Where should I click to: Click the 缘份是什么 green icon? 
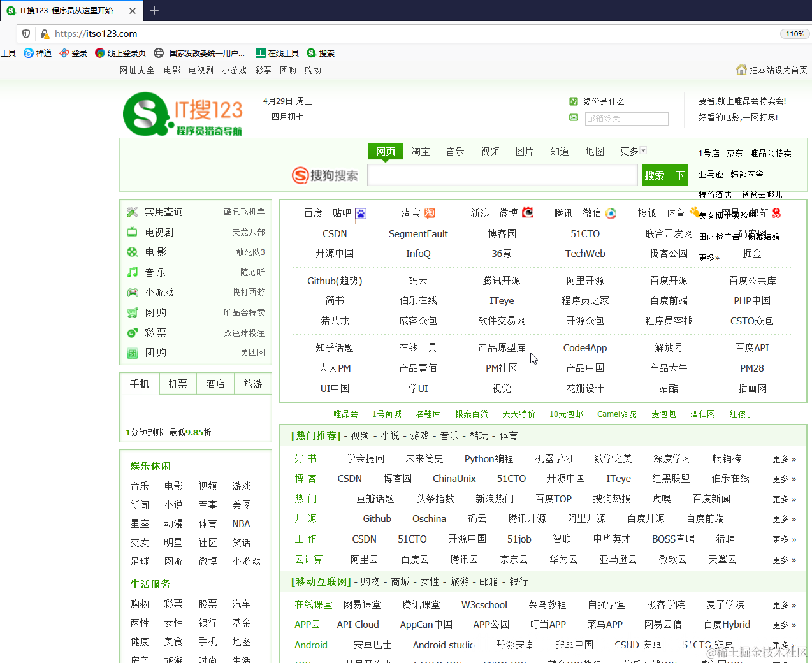pos(574,101)
